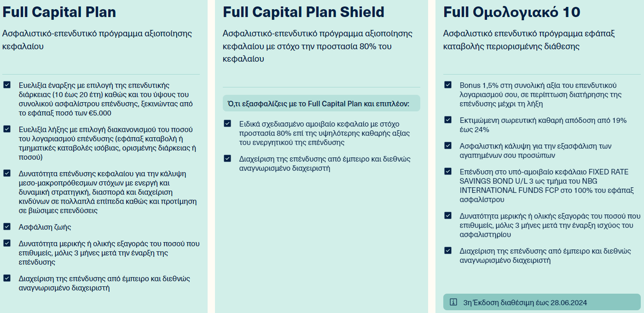Toggle Shield card's Διαχείριση της επένδυσης checkbox

[227, 158]
